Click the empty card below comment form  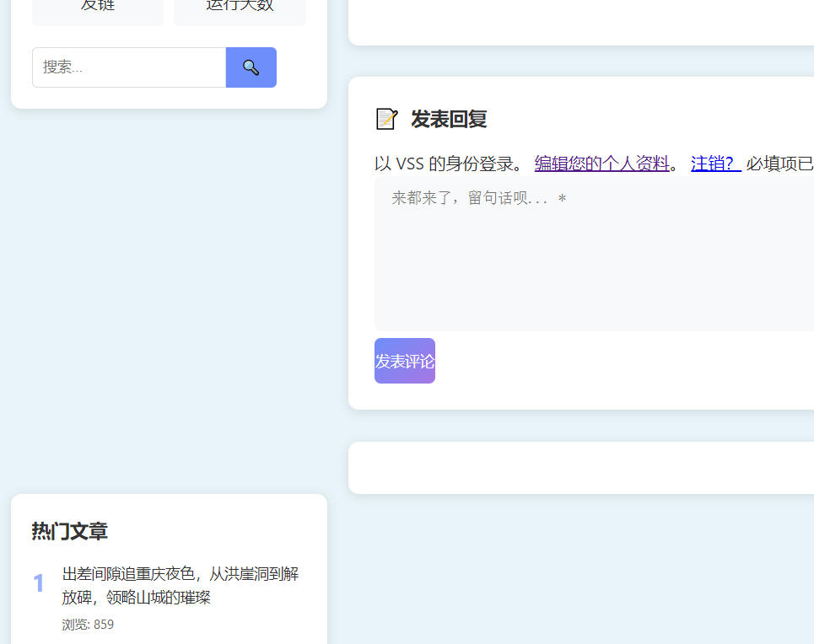click(580, 468)
